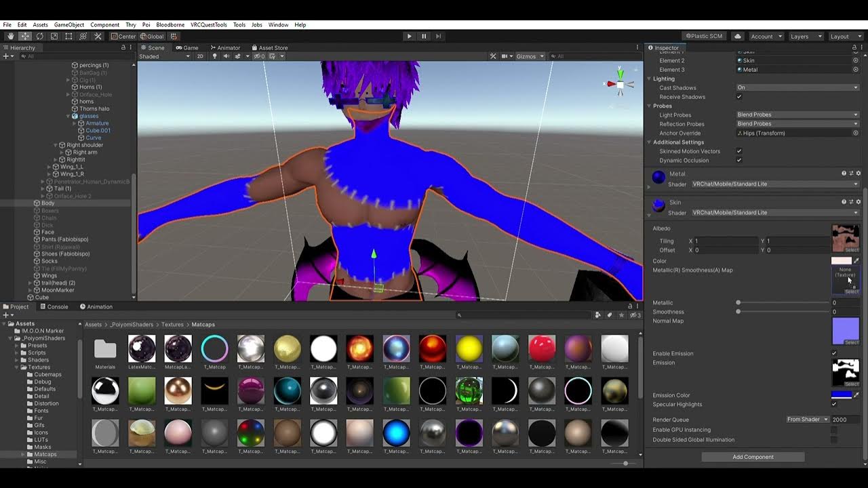This screenshot has height=488, width=868.
Task: Click the Pause button
Action: point(424,36)
